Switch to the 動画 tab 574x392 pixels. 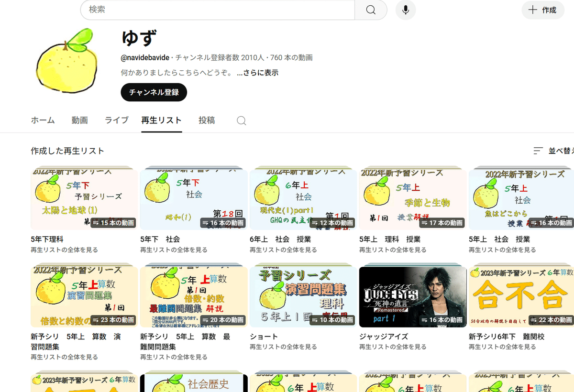(80, 120)
